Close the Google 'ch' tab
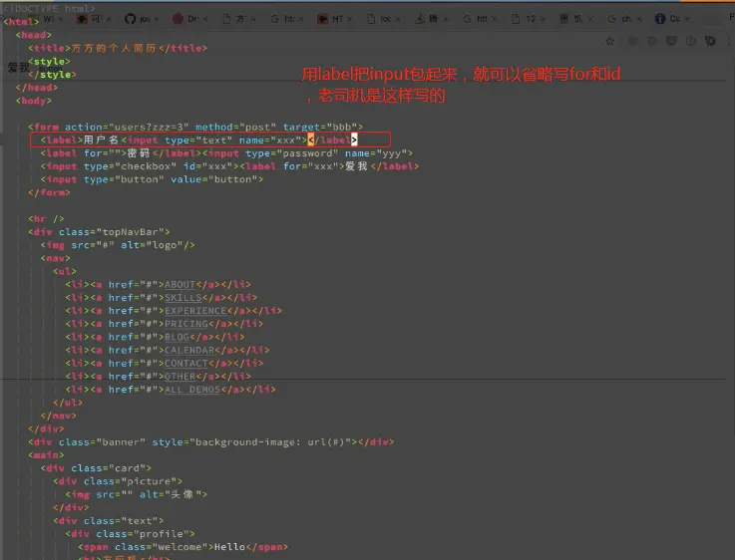This screenshot has width=735, height=560. (639, 19)
